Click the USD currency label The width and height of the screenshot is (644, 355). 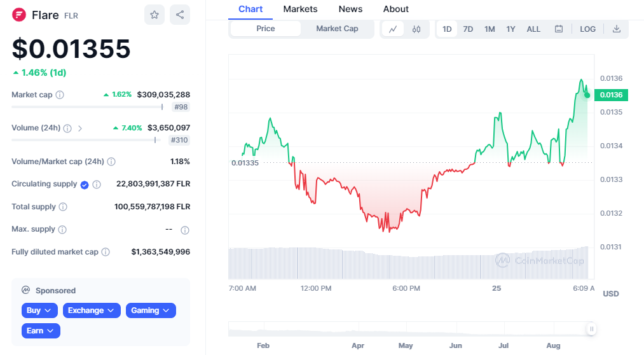click(x=611, y=294)
